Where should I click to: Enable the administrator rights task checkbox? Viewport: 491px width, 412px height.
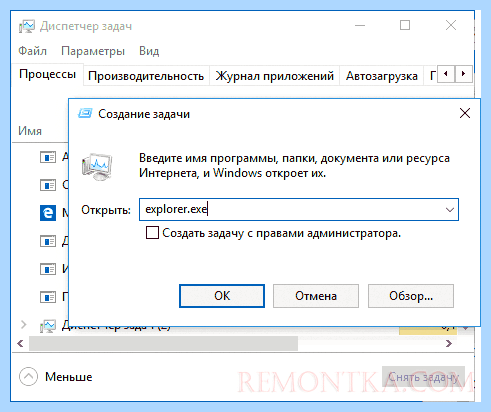coord(152,233)
